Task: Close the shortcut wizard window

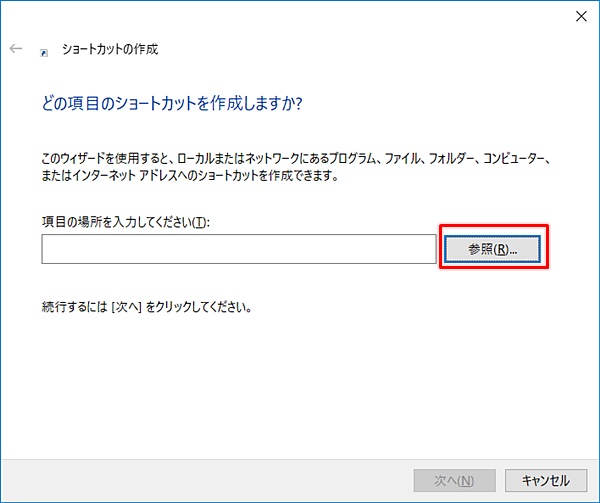Action: pos(581,16)
